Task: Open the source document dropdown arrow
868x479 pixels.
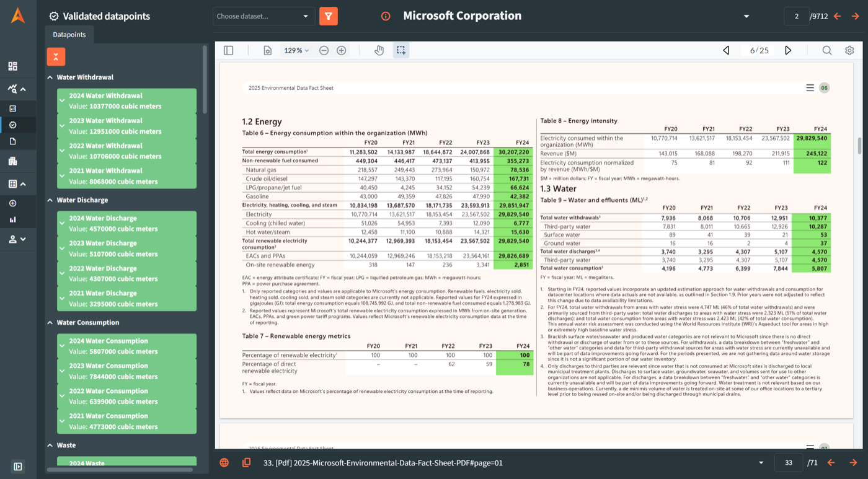Action: point(761,463)
